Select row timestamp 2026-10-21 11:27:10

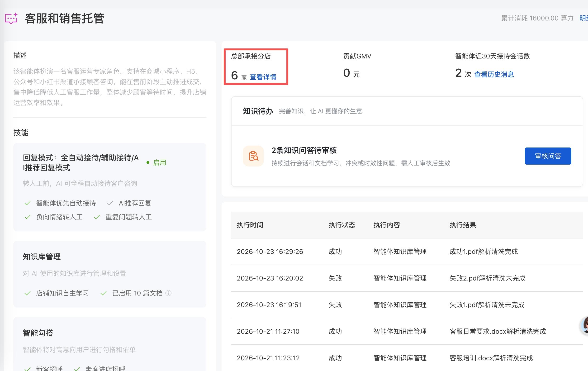click(x=268, y=331)
